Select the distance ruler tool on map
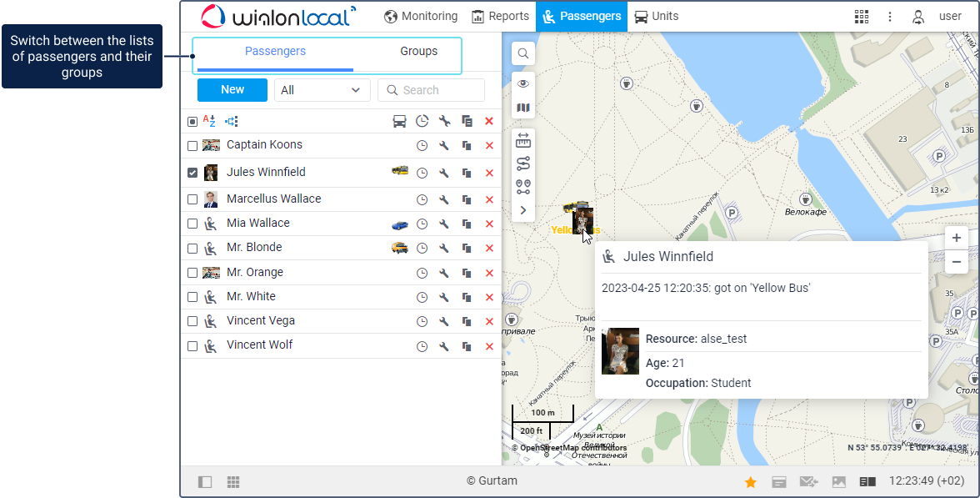The width and height of the screenshot is (980, 498). tap(523, 140)
